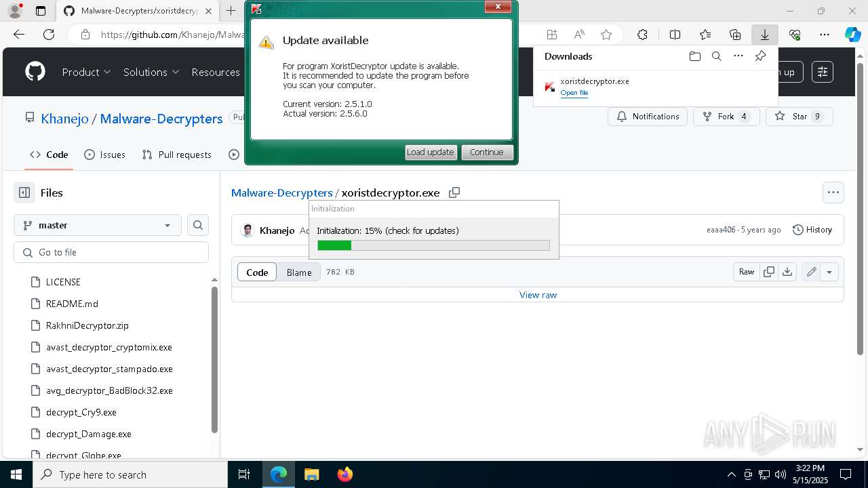Click the initialization progress bar
This screenshot has height=488, width=868.
[x=434, y=245]
